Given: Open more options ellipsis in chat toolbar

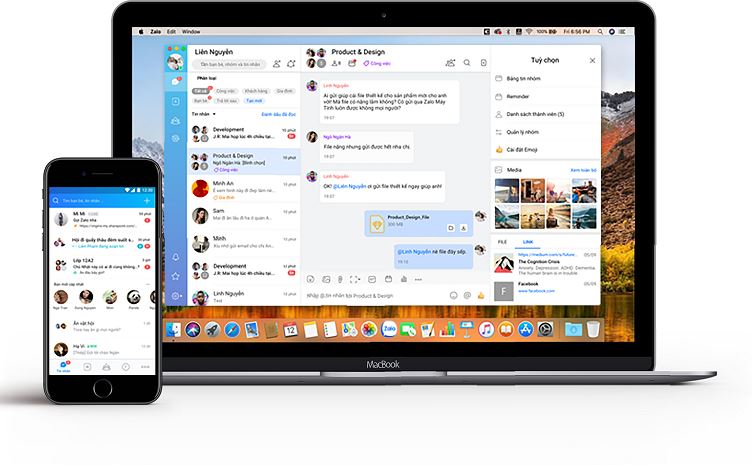Looking at the screenshot, I should 418,279.
